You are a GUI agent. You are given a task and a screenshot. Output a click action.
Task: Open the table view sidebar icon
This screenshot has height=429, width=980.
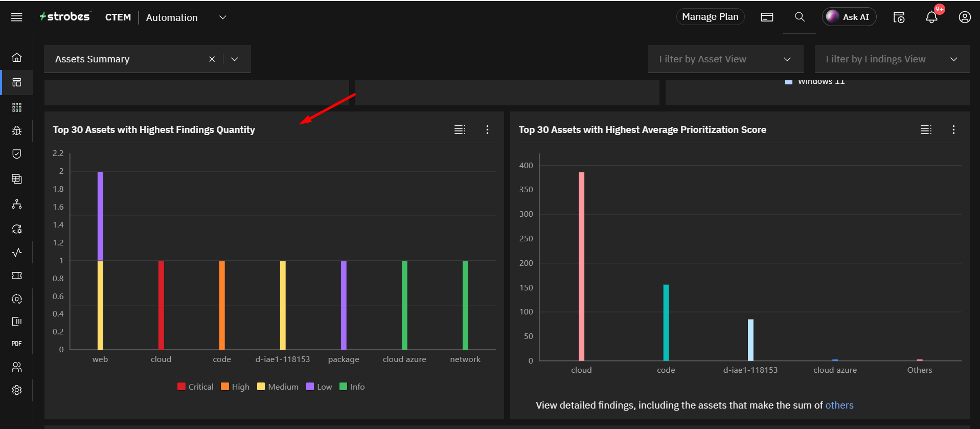(17, 179)
